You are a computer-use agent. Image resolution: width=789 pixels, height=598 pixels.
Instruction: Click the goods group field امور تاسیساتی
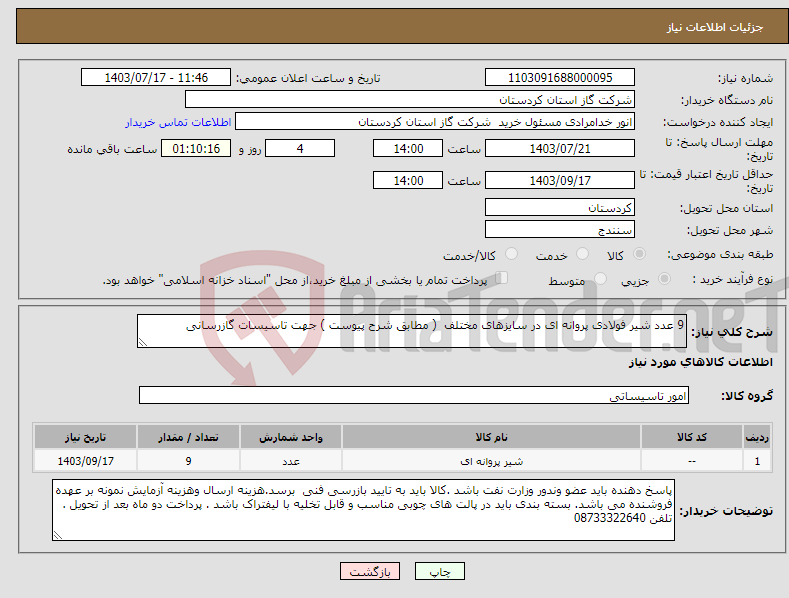tap(414, 395)
